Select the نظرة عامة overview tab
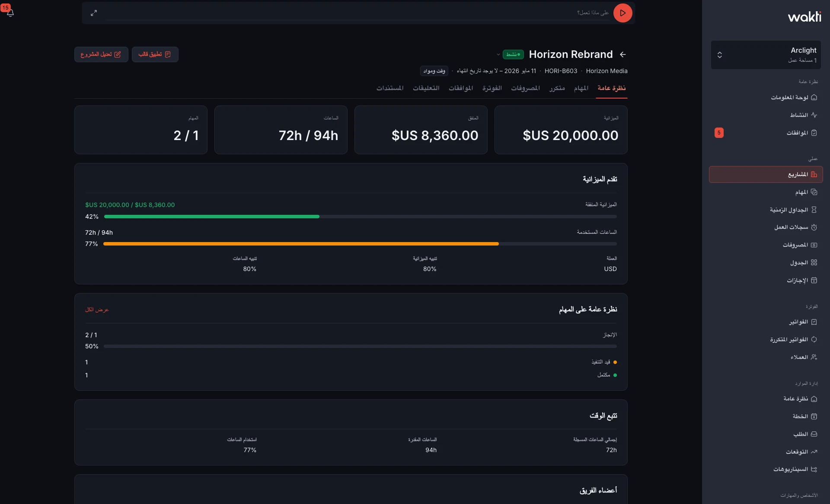The width and height of the screenshot is (830, 504). pyautogui.click(x=611, y=88)
